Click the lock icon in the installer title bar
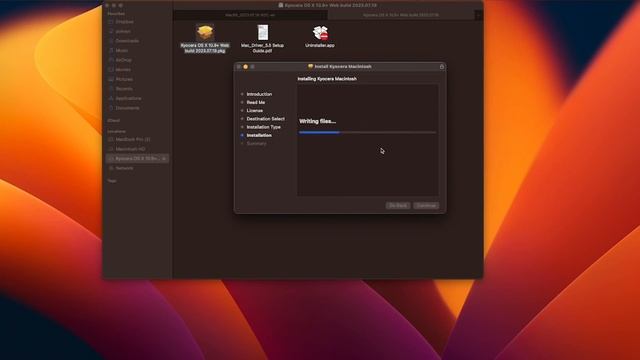The width and height of the screenshot is (640, 360). pyautogui.click(x=442, y=67)
